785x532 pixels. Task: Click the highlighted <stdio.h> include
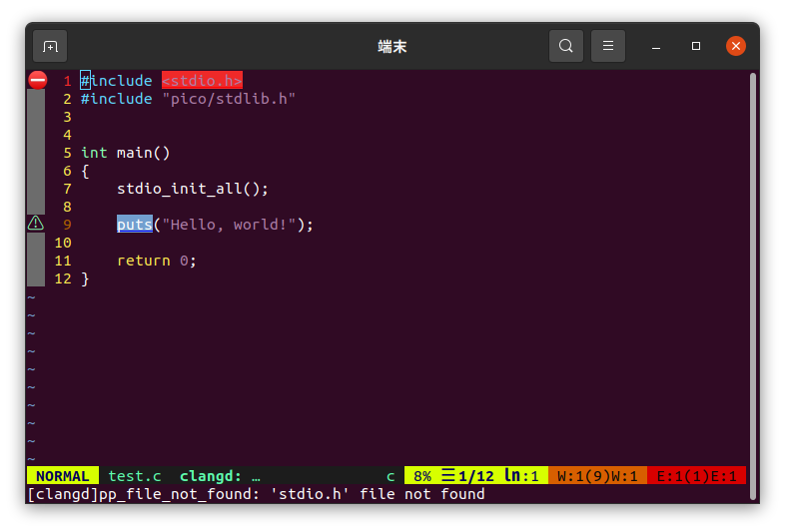202,81
